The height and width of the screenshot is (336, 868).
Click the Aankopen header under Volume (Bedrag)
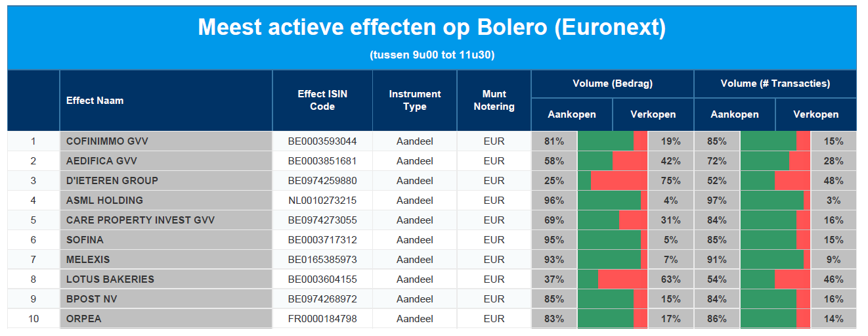(x=572, y=114)
